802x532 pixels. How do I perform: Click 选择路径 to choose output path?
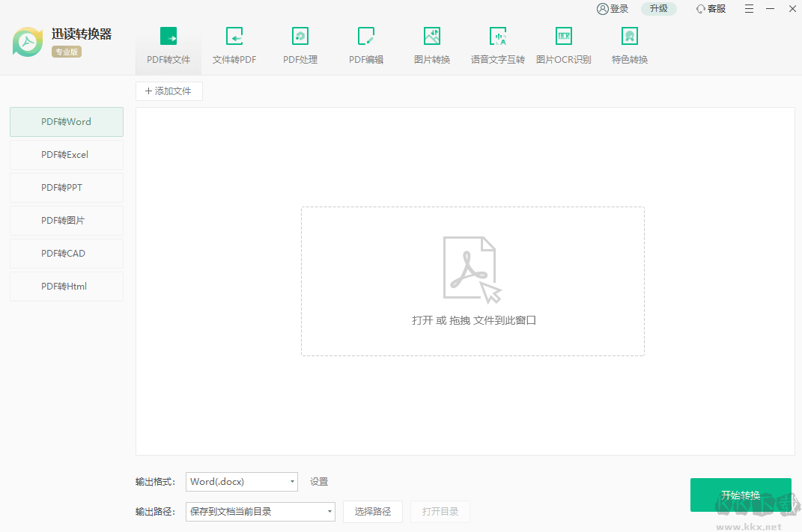pyautogui.click(x=372, y=512)
